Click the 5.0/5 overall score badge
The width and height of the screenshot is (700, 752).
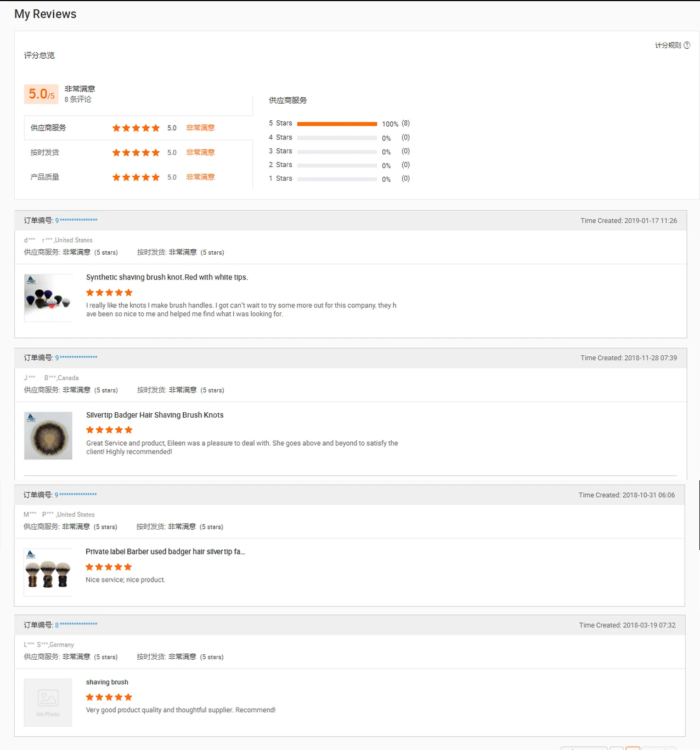pos(41,94)
